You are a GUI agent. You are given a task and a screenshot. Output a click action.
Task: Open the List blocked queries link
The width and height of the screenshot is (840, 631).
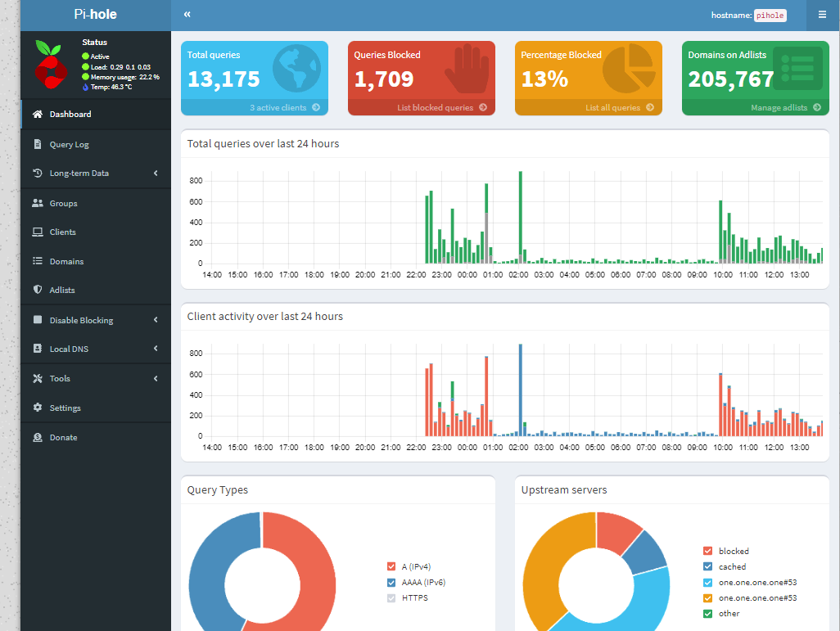point(441,107)
